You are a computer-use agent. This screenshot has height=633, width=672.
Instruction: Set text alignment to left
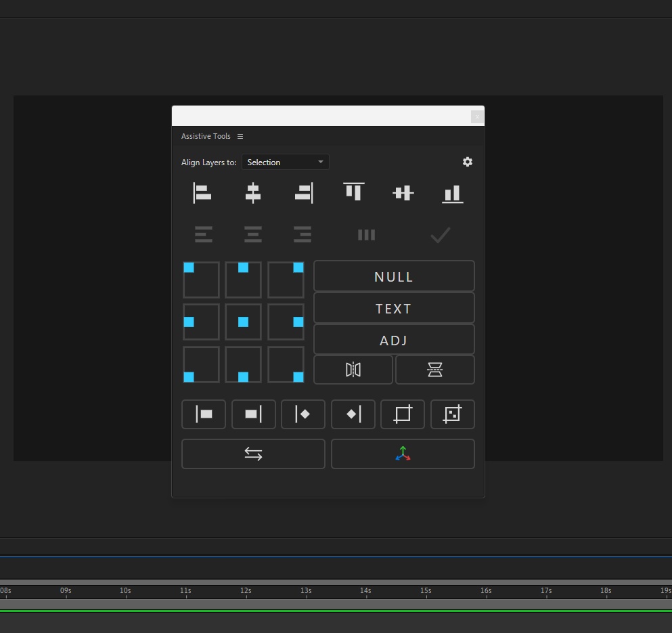[204, 235]
